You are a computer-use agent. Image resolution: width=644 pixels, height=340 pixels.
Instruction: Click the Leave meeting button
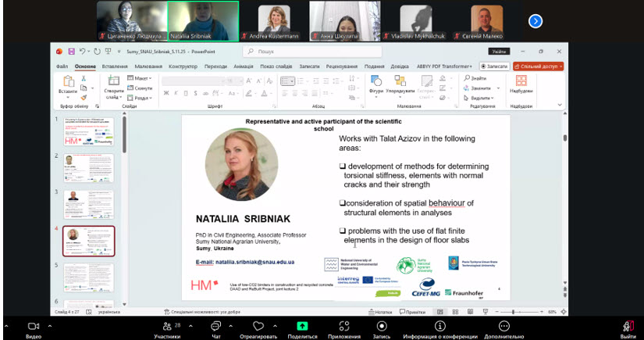click(x=628, y=326)
